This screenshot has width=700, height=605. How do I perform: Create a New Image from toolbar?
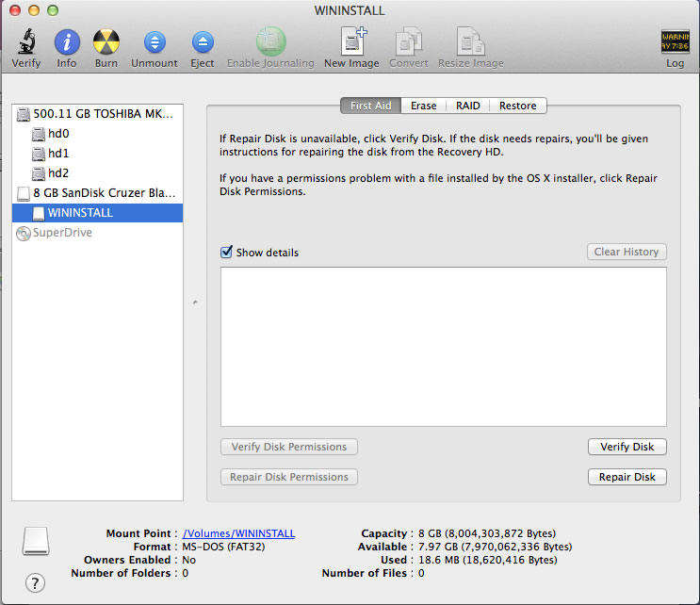coord(352,41)
